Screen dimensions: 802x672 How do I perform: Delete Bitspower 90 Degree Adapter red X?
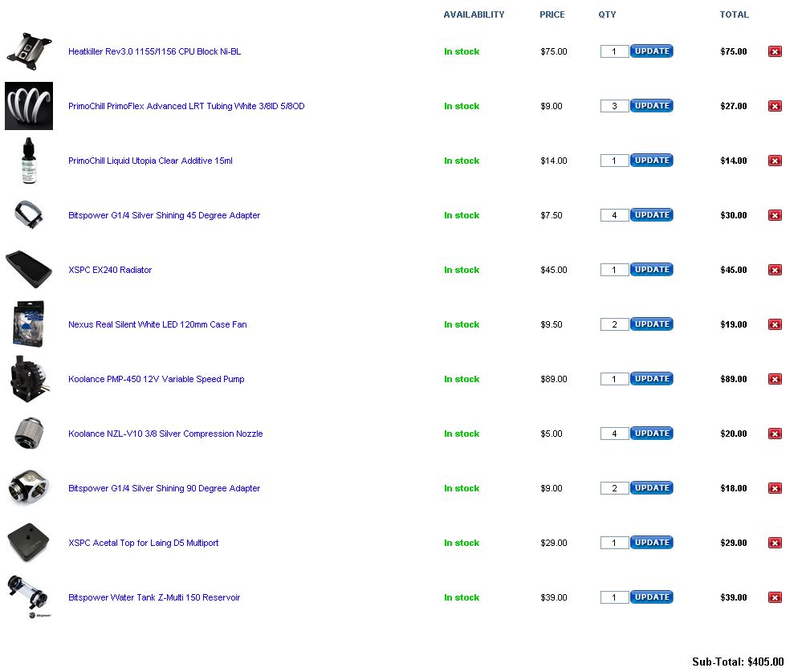(x=775, y=488)
